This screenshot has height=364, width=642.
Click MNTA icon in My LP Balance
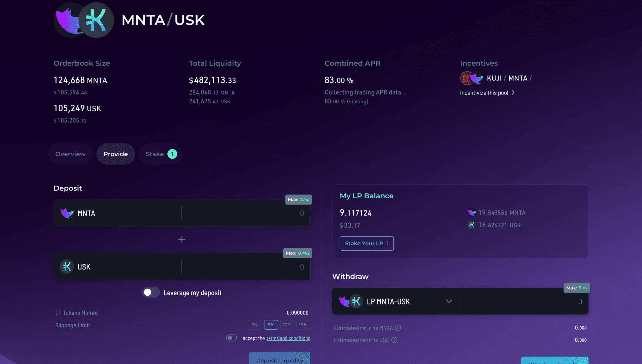(472, 212)
